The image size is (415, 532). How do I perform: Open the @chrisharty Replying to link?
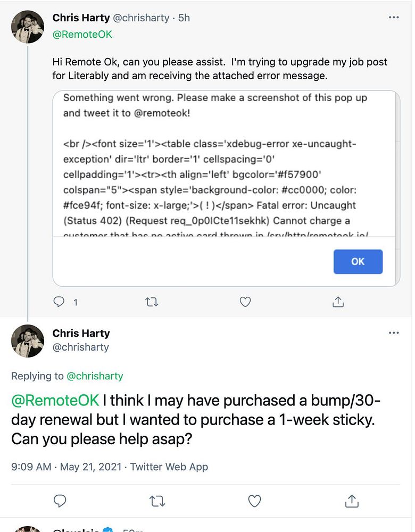(x=95, y=376)
